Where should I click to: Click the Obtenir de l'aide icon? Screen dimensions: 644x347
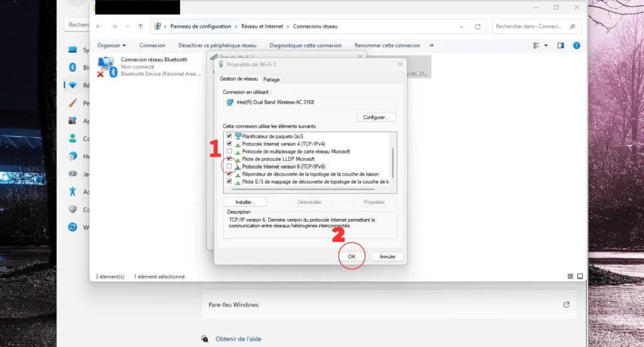click(204, 339)
